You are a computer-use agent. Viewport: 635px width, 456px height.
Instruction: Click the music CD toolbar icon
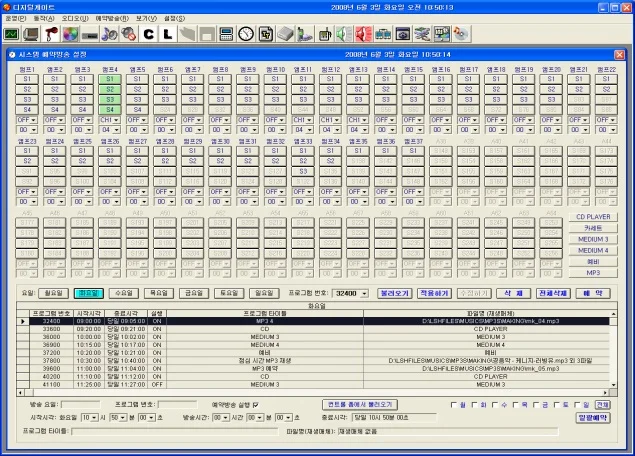(461, 34)
